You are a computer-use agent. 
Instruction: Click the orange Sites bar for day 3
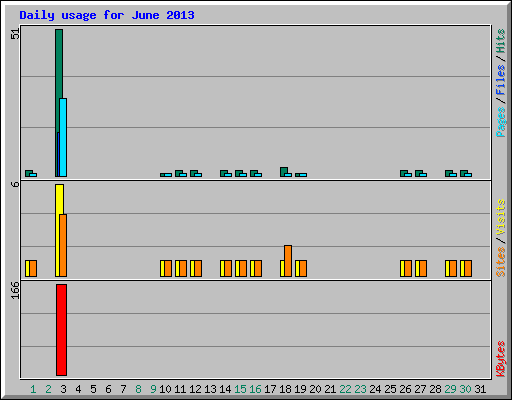pyautogui.click(x=63, y=246)
